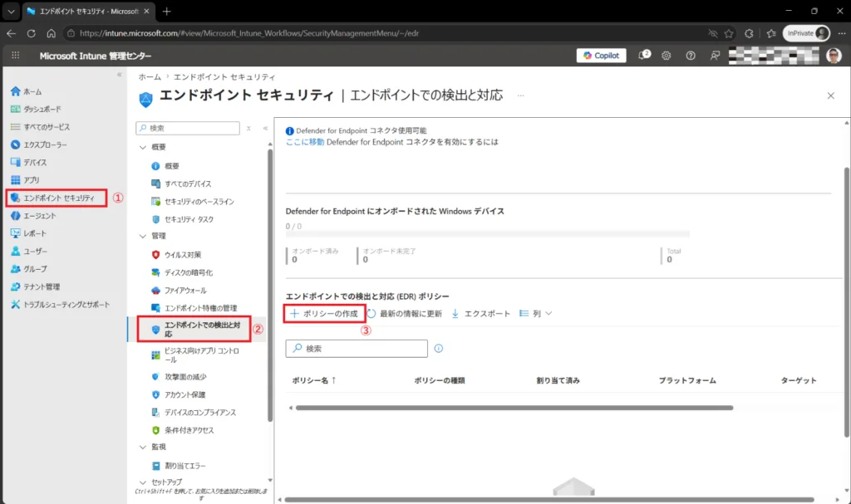Screen dimensions: 851x504
Task: Open the notifications bell in the header
Action: (x=644, y=56)
